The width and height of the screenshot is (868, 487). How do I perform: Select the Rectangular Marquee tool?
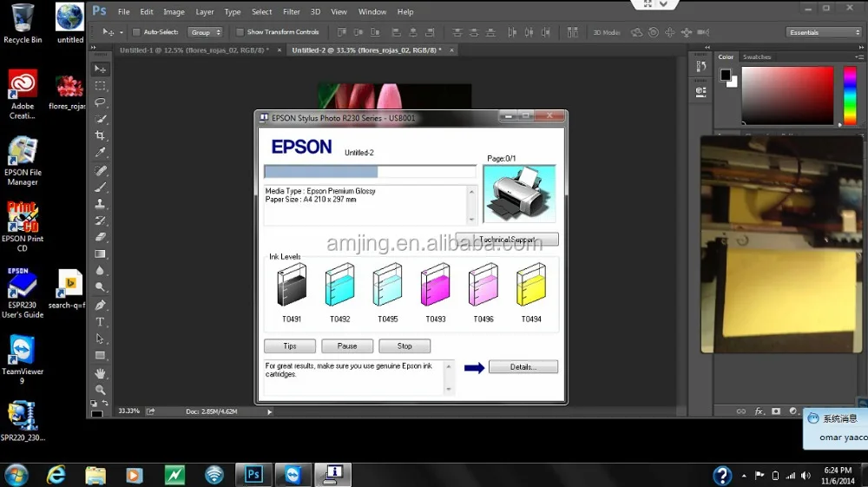[x=100, y=86]
